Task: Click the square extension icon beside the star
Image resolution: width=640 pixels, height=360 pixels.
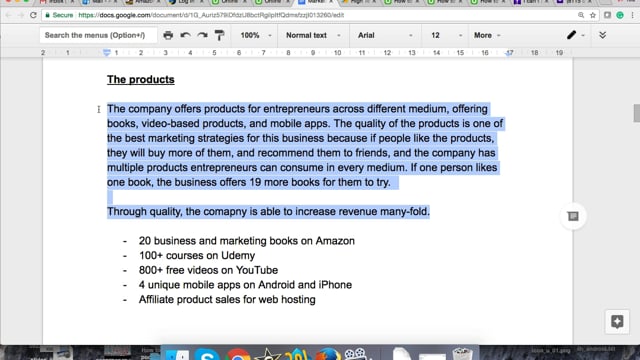Action: tap(607, 15)
